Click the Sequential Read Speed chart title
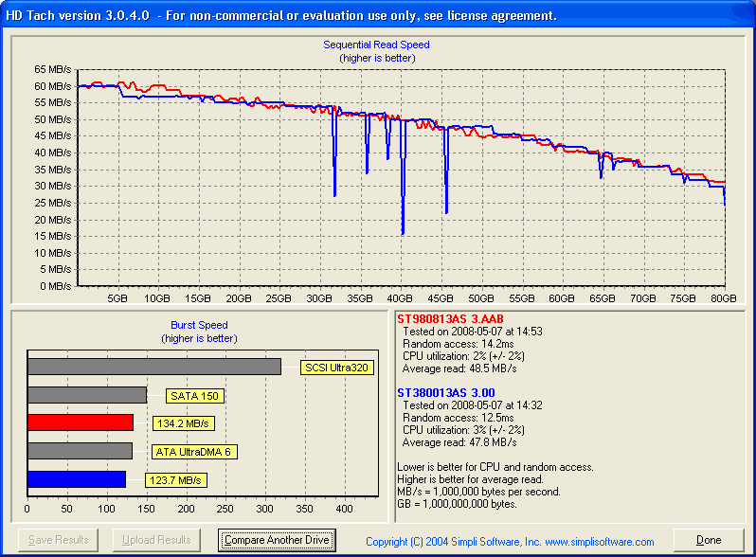This screenshot has height=557, width=756. pyautogui.click(x=376, y=45)
